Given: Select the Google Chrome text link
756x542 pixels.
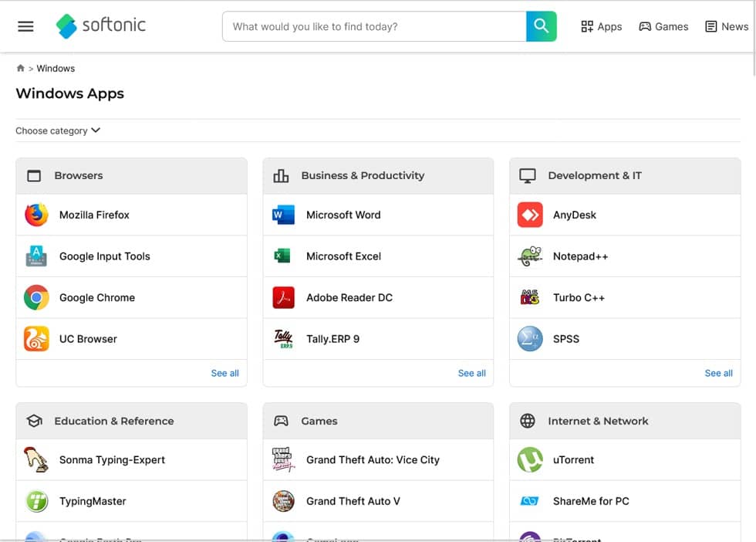Looking at the screenshot, I should (97, 298).
